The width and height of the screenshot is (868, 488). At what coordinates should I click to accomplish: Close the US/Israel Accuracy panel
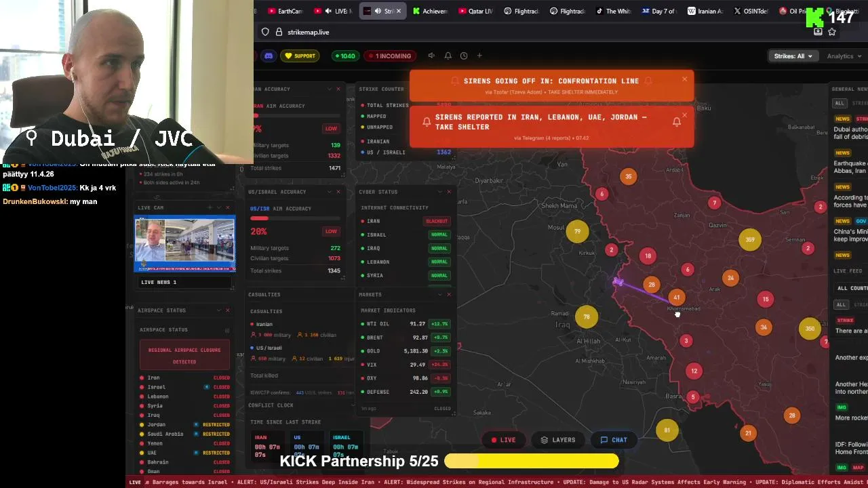point(338,192)
